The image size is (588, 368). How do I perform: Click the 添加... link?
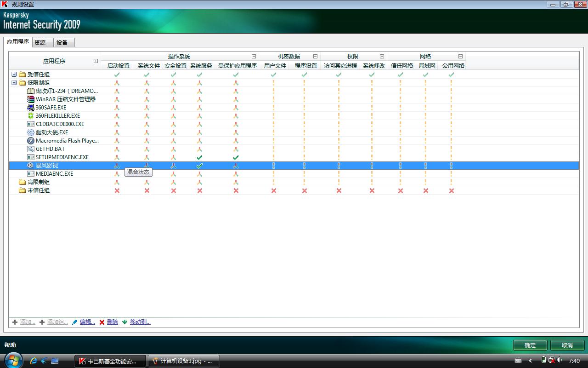click(x=28, y=322)
